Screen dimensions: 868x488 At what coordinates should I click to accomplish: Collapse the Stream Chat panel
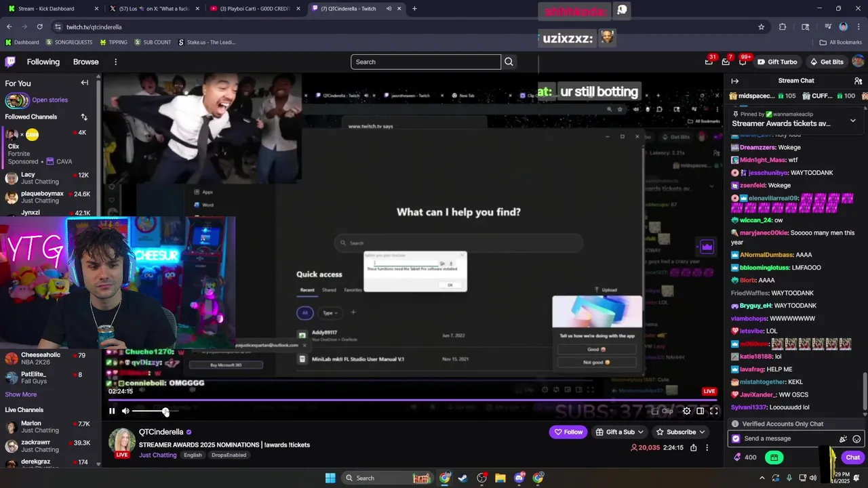pyautogui.click(x=734, y=81)
